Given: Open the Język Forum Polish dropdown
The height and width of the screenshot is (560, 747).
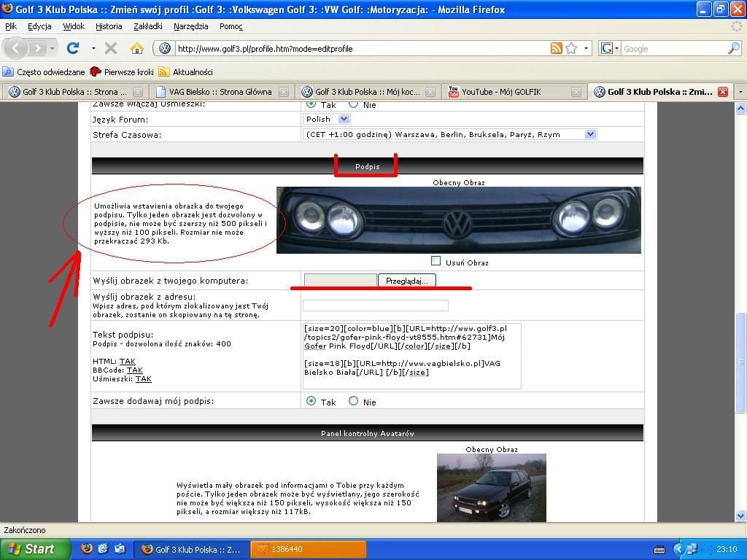Looking at the screenshot, I should [326, 119].
